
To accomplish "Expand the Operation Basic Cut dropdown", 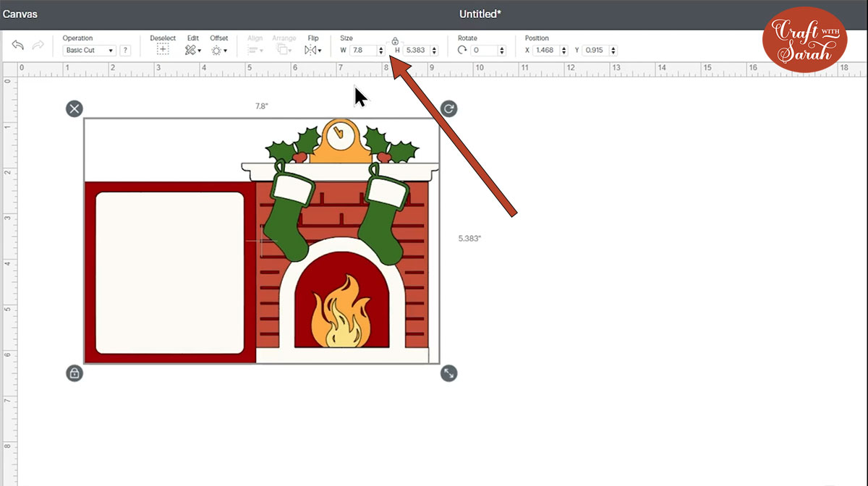I will [90, 51].
